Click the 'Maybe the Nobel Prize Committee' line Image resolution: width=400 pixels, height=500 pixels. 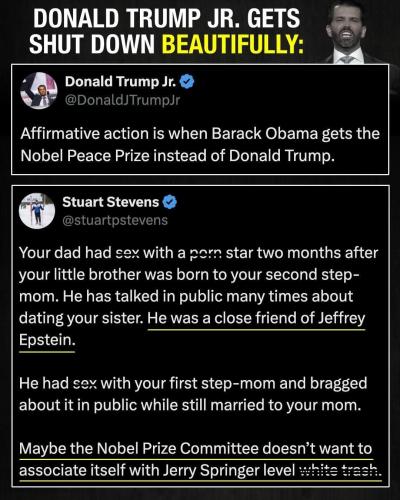[195, 449]
